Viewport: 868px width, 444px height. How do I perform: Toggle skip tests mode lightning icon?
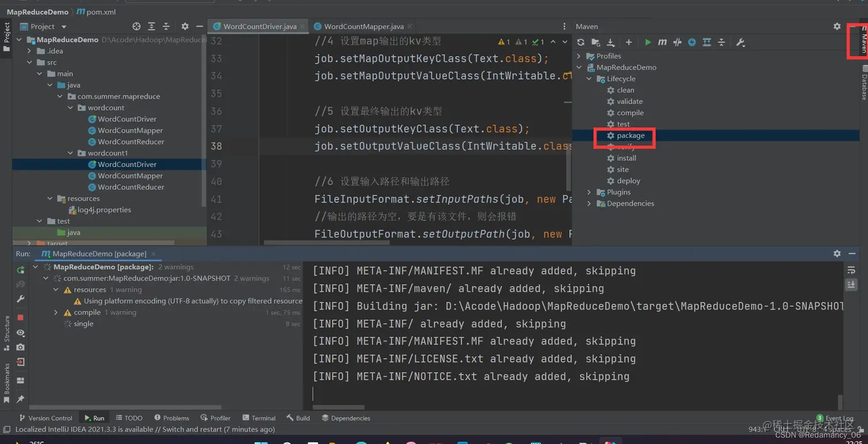tap(692, 42)
